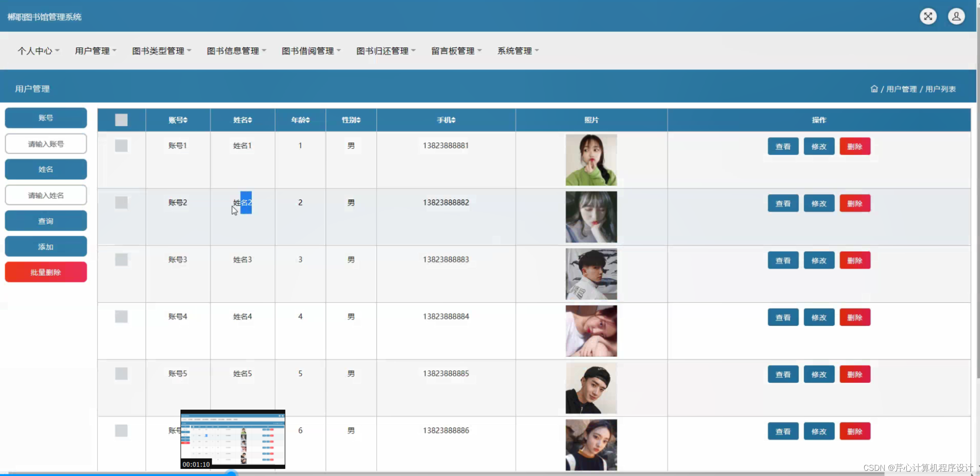Image resolution: width=980 pixels, height=476 pixels.
Task: Toggle the select-all header checkbox
Action: pyautogui.click(x=121, y=120)
